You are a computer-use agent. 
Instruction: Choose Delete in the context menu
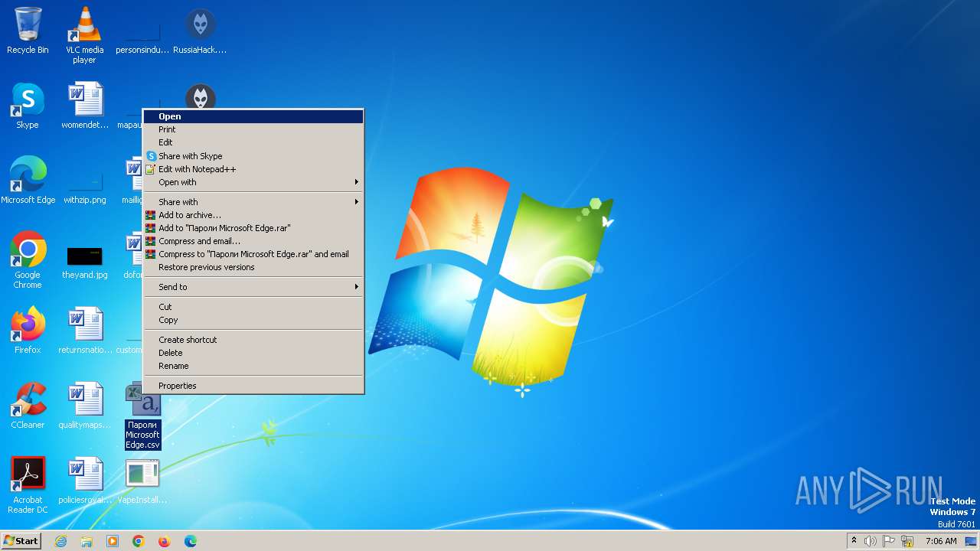pyautogui.click(x=253, y=353)
